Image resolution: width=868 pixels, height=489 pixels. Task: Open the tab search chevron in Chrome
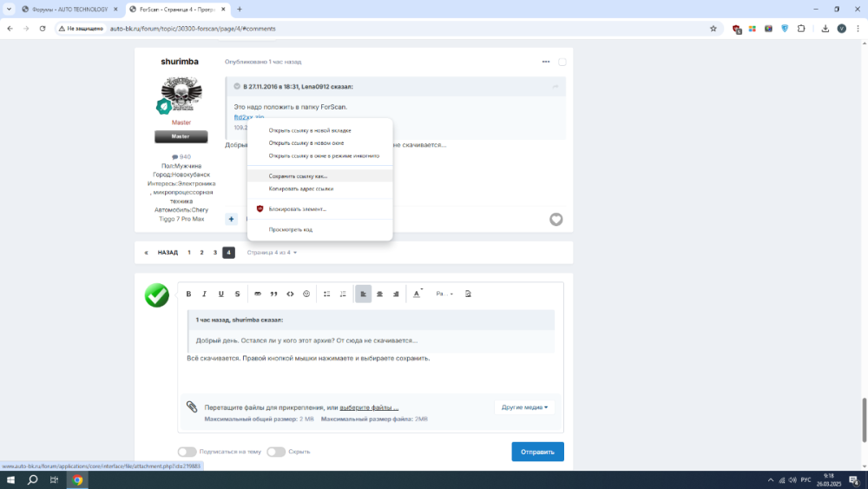(x=9, y=10)
